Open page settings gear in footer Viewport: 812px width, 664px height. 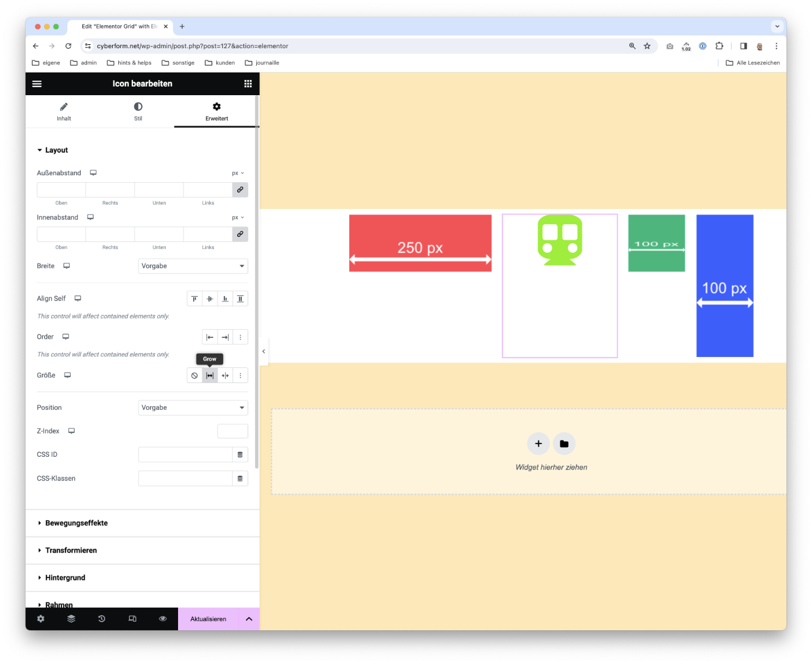click(41, 619)
